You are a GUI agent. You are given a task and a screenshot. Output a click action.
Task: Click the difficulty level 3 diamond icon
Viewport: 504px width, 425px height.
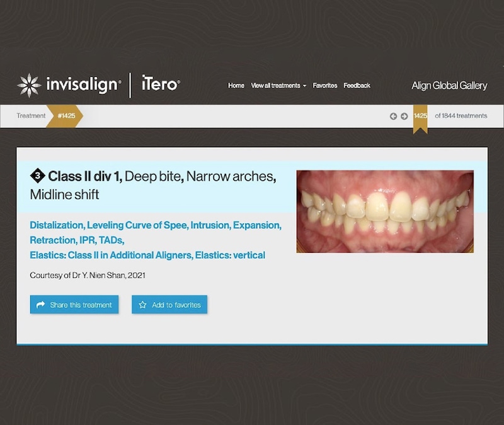point(37,175)
